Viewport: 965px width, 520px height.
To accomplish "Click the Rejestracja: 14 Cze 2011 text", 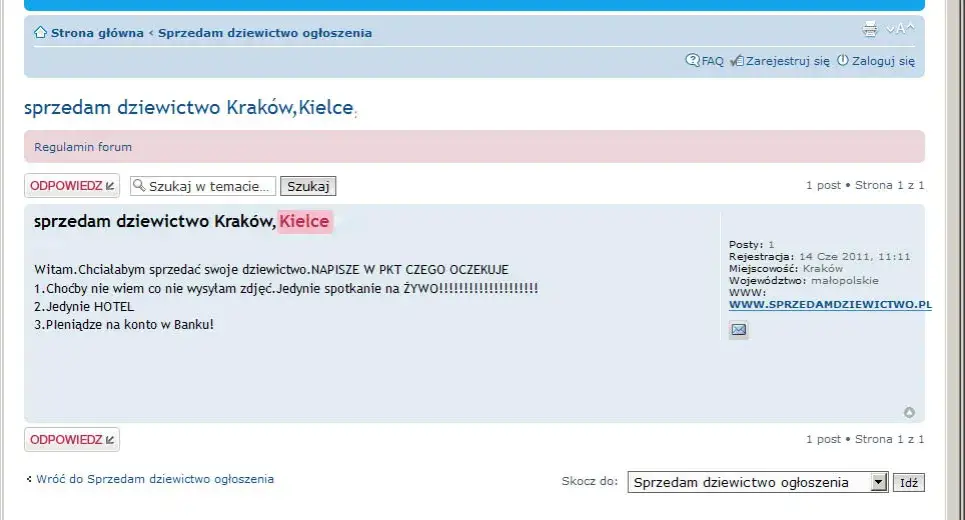I will (820, 257).
